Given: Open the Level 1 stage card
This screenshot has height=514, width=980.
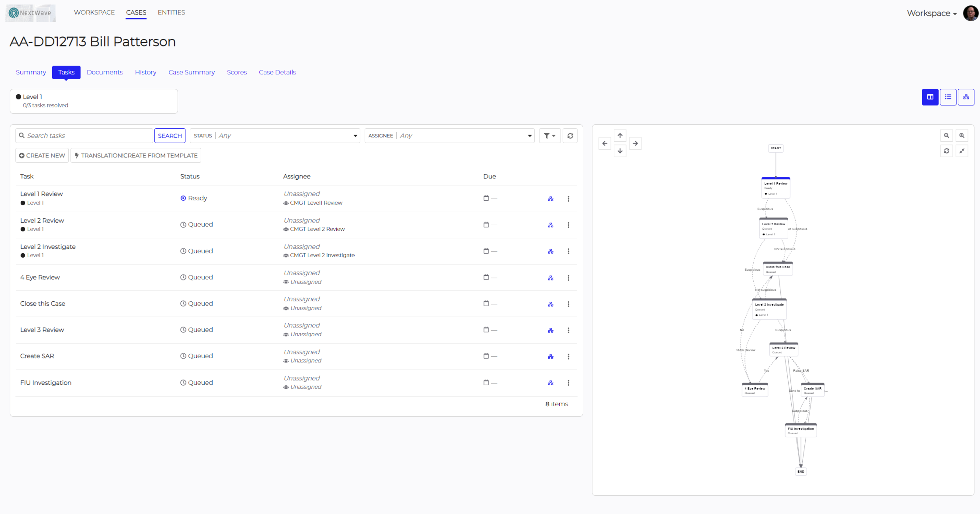Looking at the screenshot, I should [94, 101].
